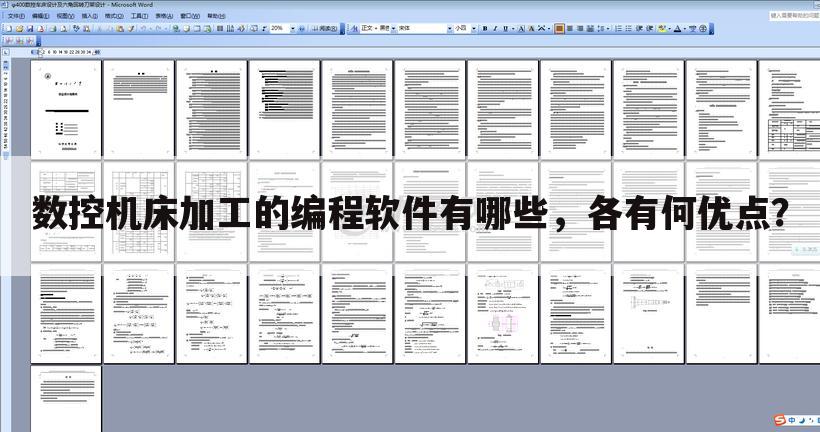The image size is (820, 432).
Task: Open the 窗口 (Window) menu
Action: click(x=190, y=16)
